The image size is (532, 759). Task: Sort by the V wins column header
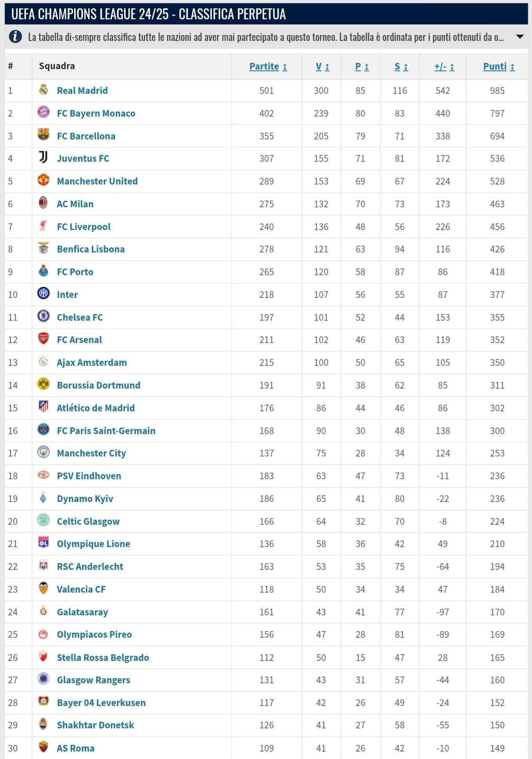(322, 67)
